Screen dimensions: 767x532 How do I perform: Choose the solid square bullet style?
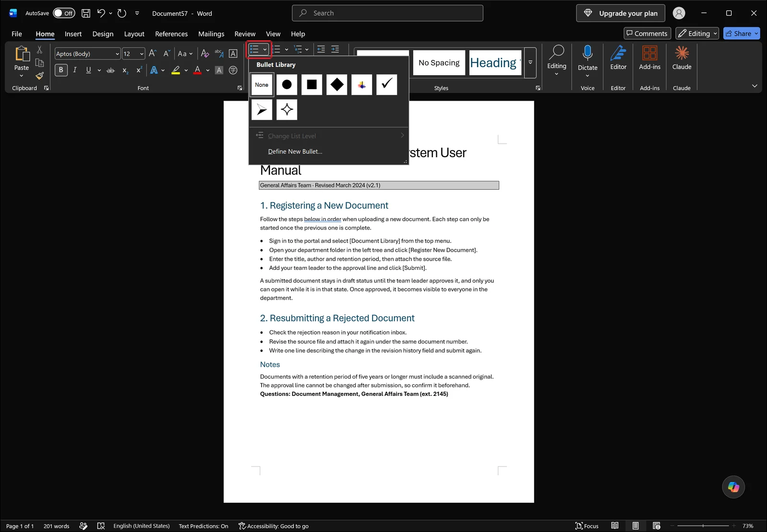tap(312, 85)
